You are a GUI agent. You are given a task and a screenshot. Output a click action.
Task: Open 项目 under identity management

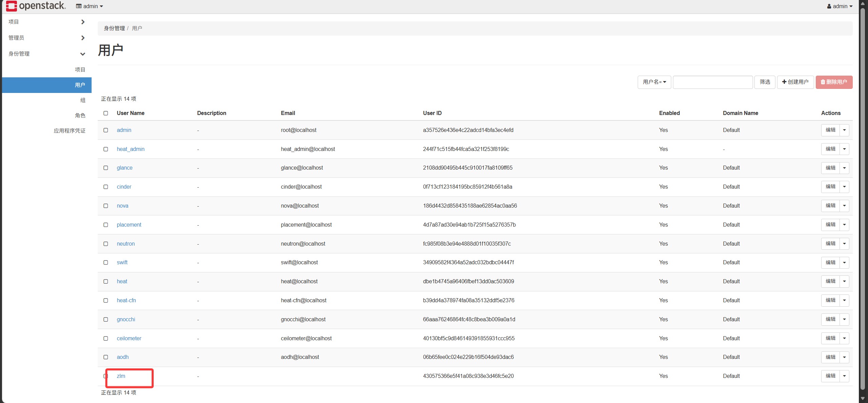pyautogui.click(x=80, y=70)
